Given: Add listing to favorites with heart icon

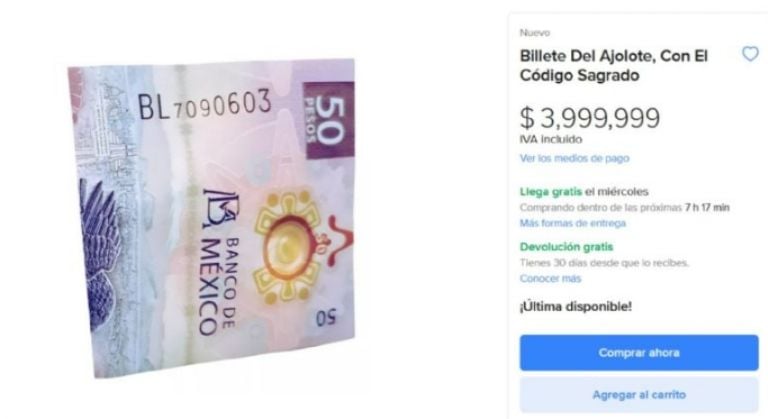Looking at the screenshot, I should pyautogui.click(x=750, y=53).
